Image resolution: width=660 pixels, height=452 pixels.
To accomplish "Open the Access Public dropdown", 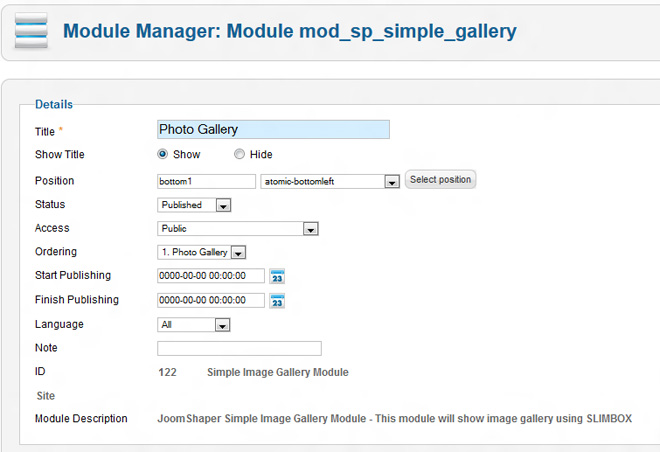I will pyautogui.click(x=310, y=229).
